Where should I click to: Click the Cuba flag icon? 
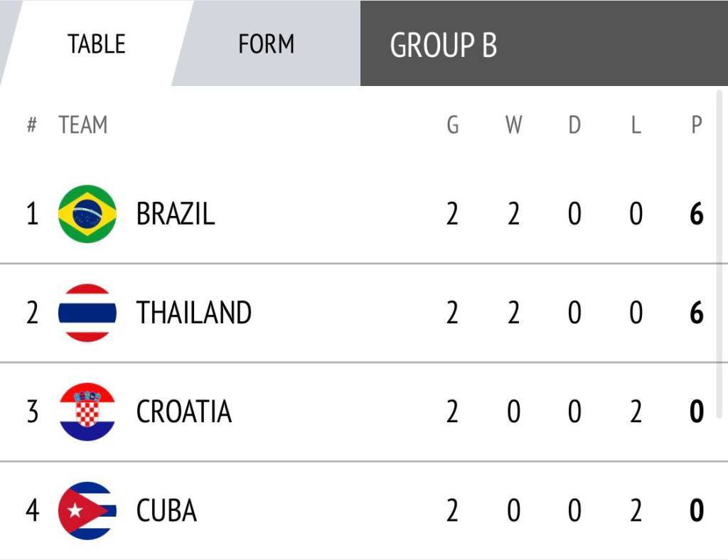coord(87,510)
